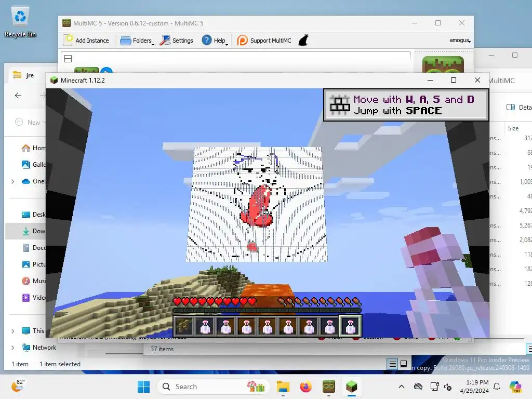Screen dimensions: 532x399
Task: Open Gallery in Explorer sidebar
Action: tap(33, 165)
